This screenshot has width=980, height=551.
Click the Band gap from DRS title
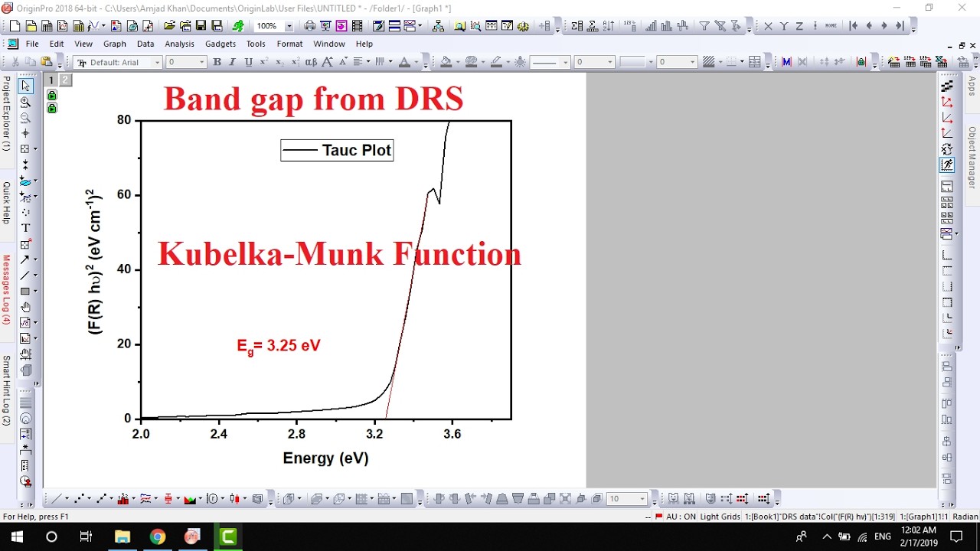(313, 99)
